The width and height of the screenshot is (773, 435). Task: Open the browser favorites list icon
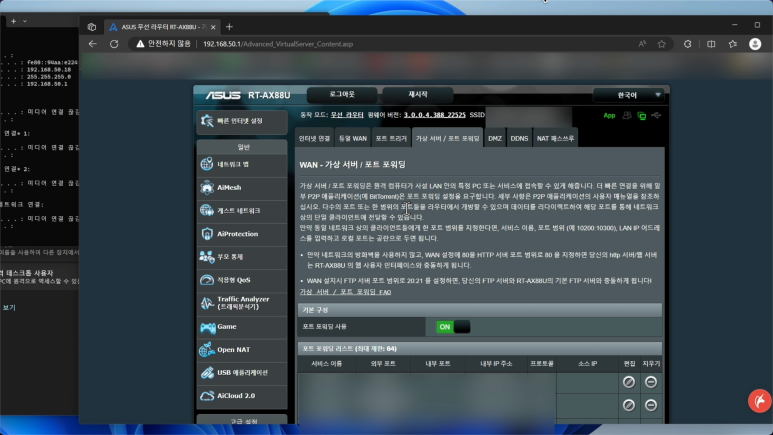[733, 44]
